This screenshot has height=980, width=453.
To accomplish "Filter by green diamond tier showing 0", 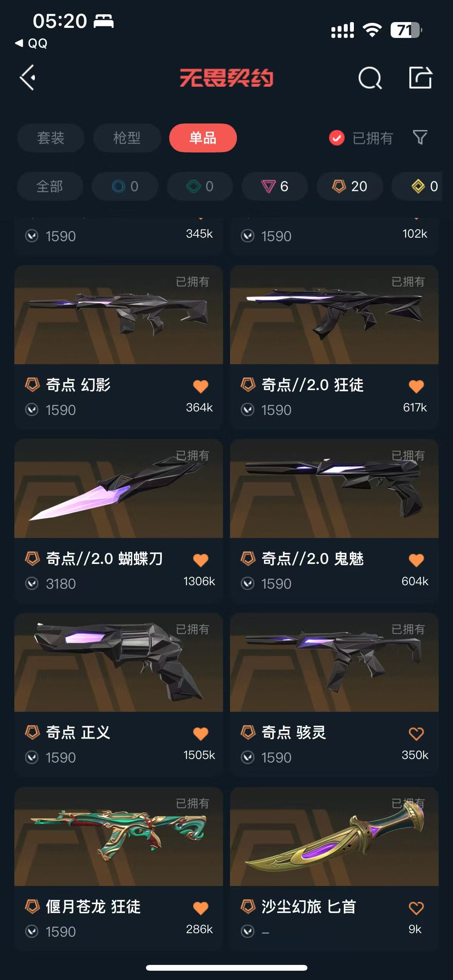I will (x=200, y=187).
